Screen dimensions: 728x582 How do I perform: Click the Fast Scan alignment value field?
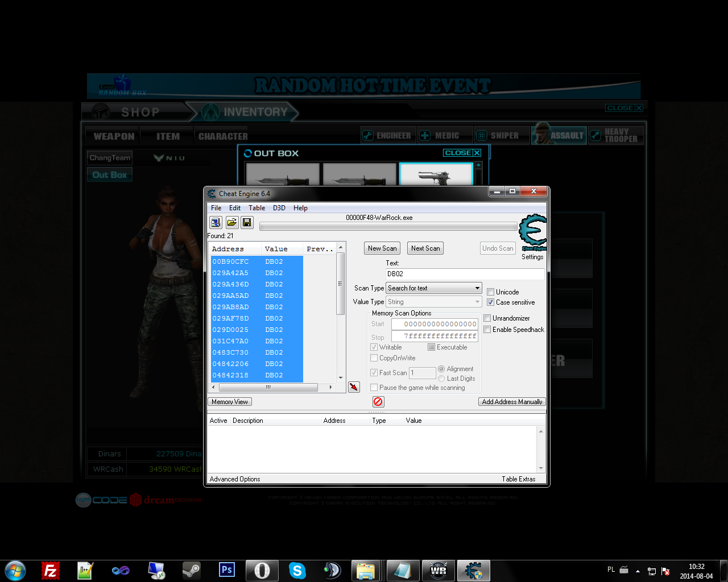[423, 373]
